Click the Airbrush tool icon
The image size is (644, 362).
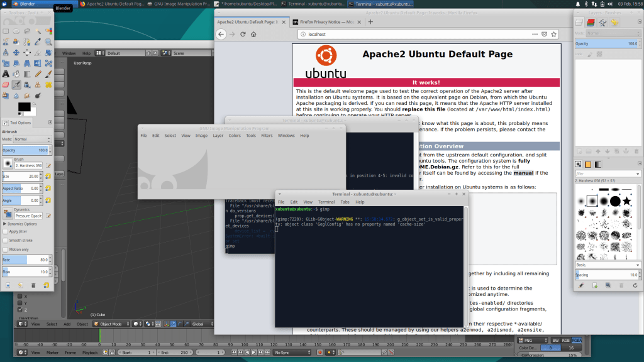[16, 85]
